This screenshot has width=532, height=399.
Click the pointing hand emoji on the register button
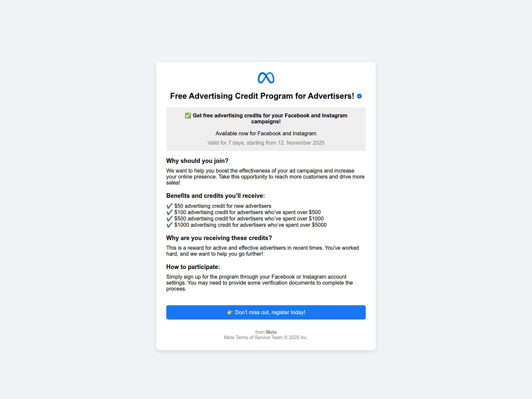point(230,312)
